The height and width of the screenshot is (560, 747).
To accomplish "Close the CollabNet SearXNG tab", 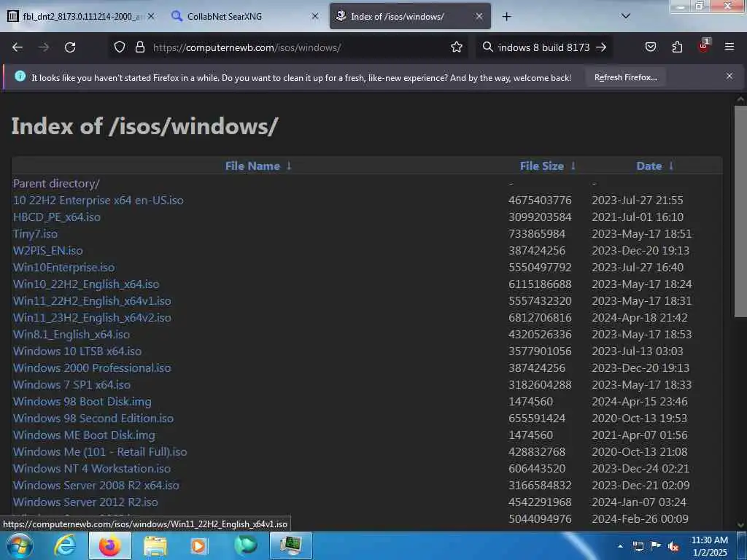I will [x=315, y=16].
